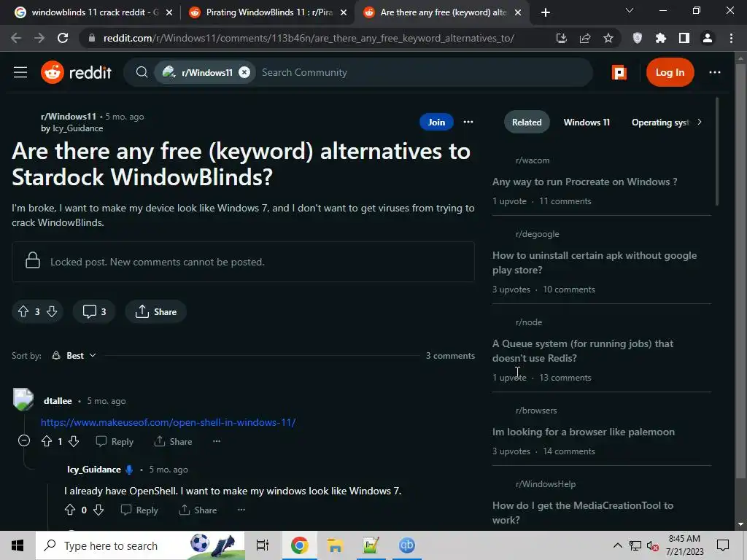Share Icy_Guidance's comment
The image size is (747, 560).
pyautogui.click(x=198, y=510)
